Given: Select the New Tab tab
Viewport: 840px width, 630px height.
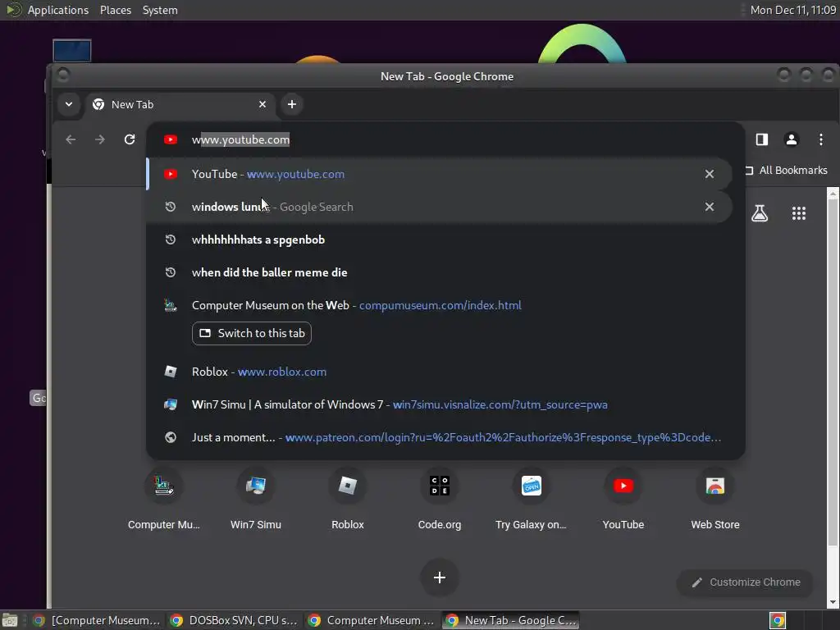Looking at the screenshot, I should click(x=180, y=104).
